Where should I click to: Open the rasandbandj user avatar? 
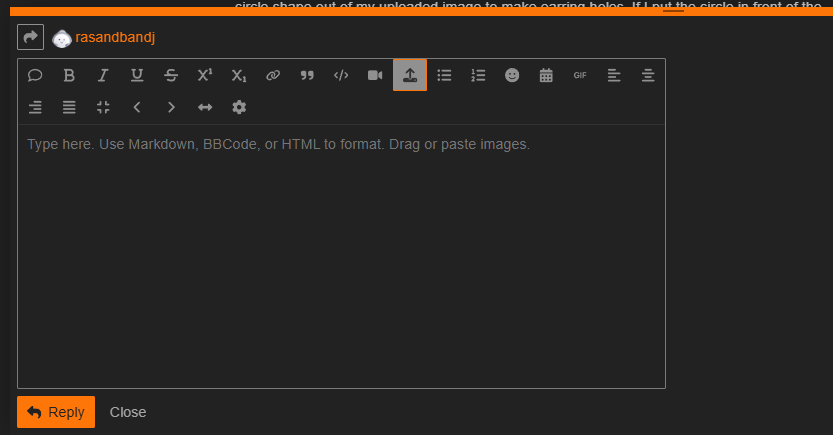pyautogui.click(x=62, y=38)
